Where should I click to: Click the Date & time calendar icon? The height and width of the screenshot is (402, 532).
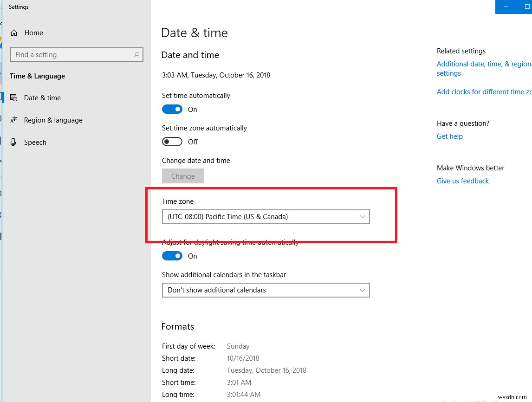pyautogui.click(x=14, y=97)
